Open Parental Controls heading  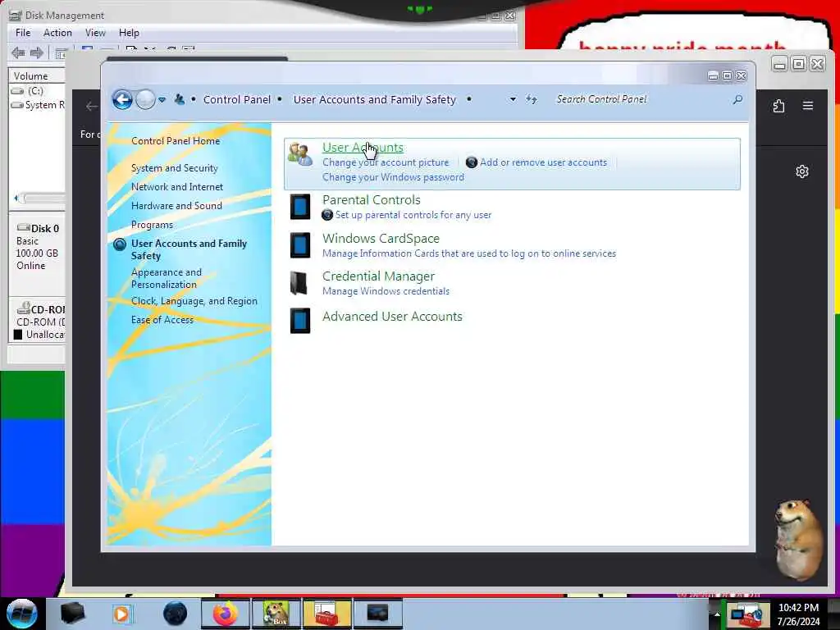[372, 200]
